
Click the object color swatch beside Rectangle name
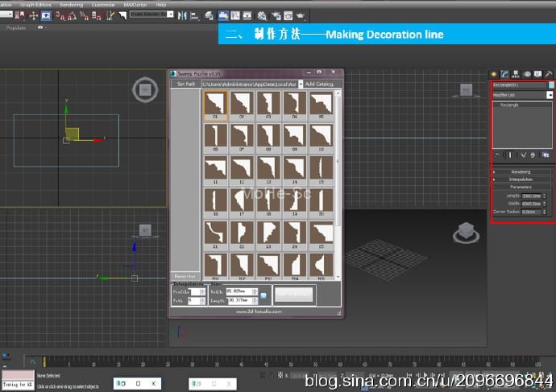click(x=551, y=85)
